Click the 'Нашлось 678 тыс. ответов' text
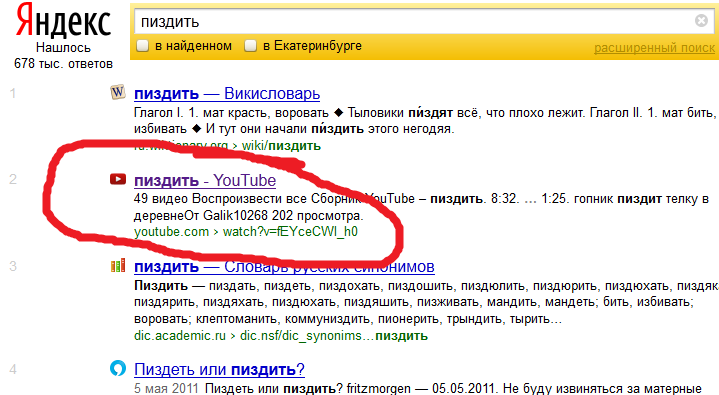 [63, 56]
